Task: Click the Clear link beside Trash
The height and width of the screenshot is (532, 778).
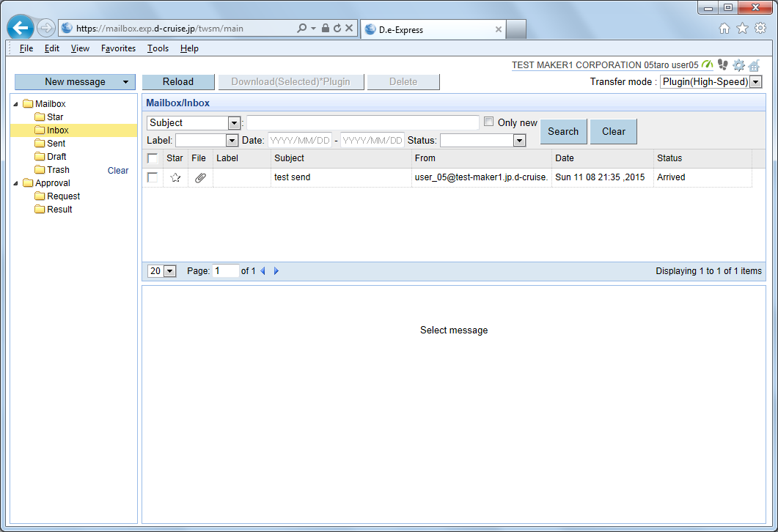Action: tap(118, 170)
